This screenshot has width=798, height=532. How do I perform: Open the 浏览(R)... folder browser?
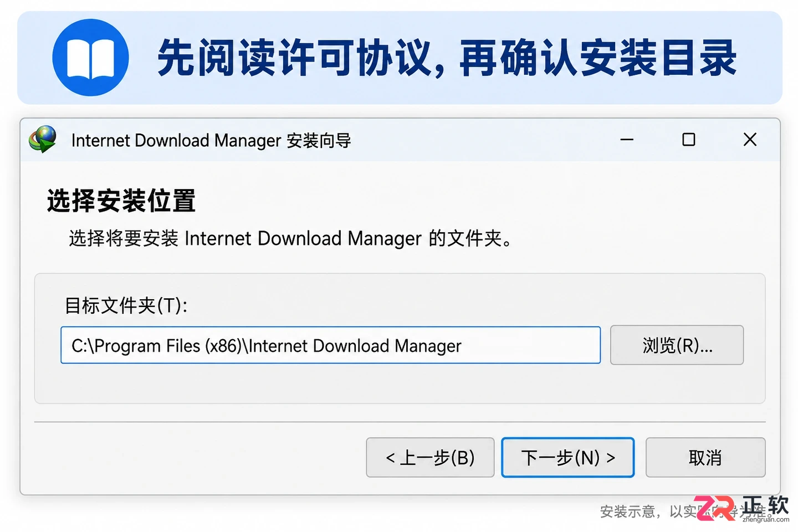[x=677, y=345]
